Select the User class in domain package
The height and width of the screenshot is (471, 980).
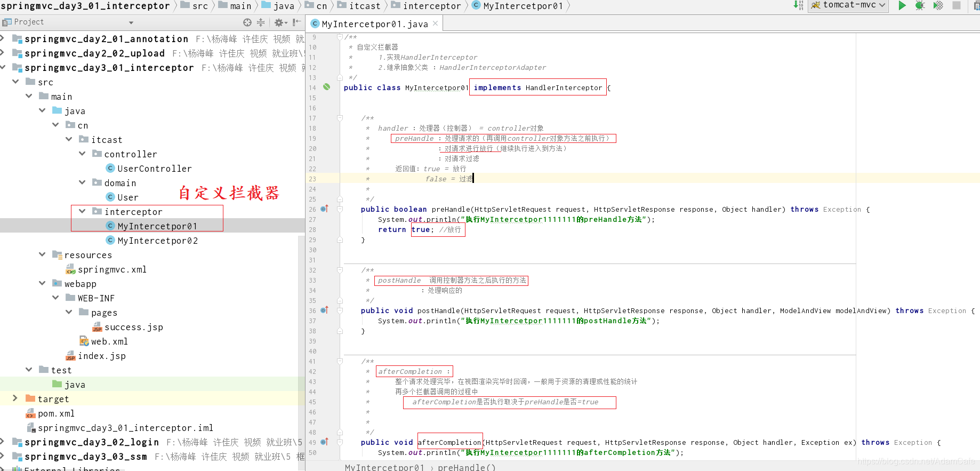(x=122, y=197)
